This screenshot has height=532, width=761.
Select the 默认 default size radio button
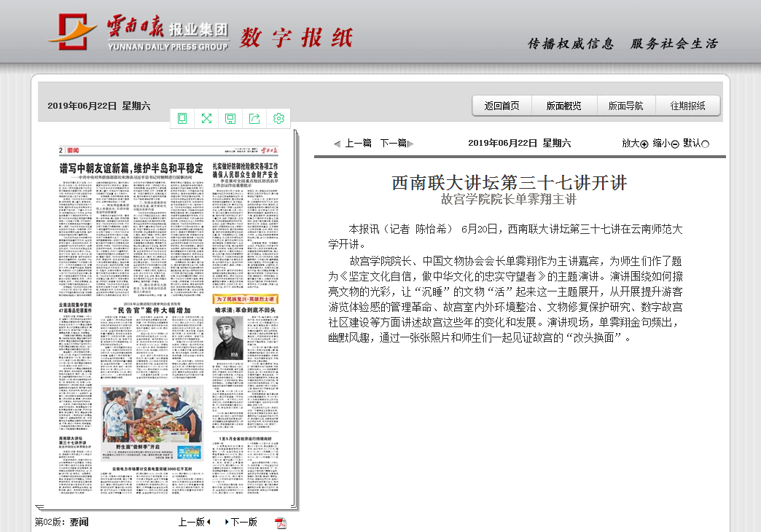705,144
